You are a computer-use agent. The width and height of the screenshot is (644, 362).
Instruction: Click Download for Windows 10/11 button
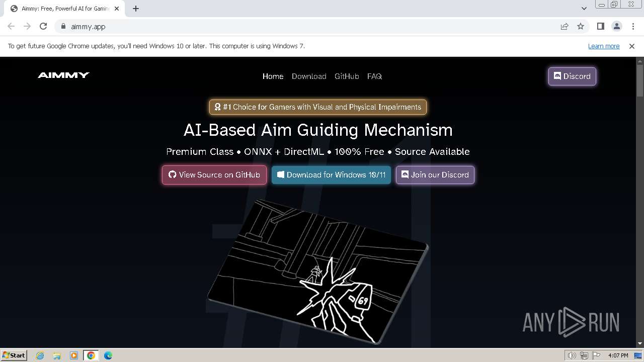(x=331, y=175)
